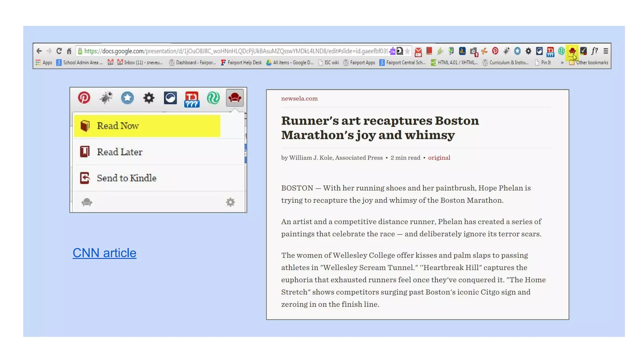Click the gray armchair icon in the popup footer
Screen dimensions: 644x362
pos(87,202)
